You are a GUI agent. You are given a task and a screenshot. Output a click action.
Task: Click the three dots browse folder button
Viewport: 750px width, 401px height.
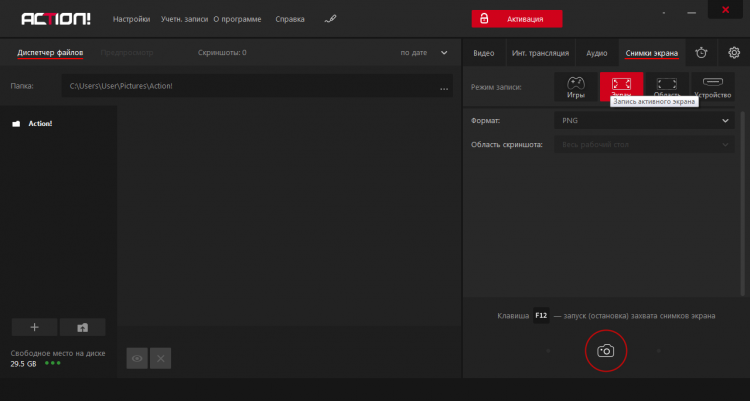tap(444, 88)
